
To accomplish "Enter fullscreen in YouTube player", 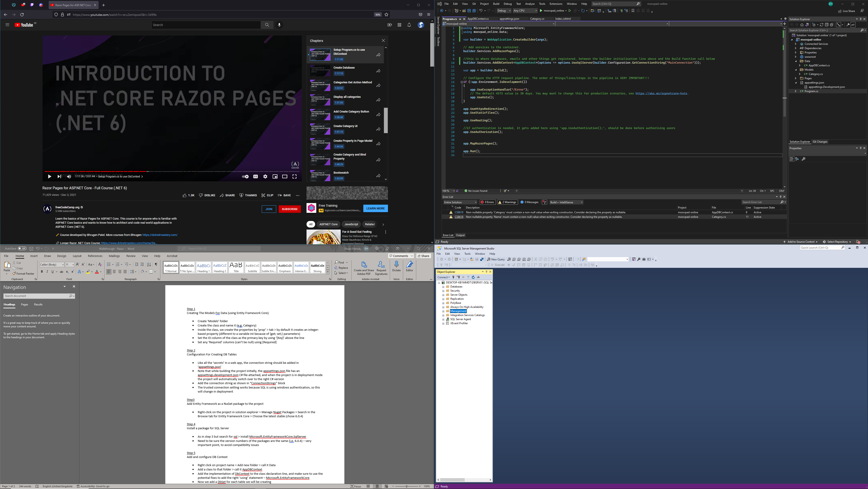I will (295, 176).
